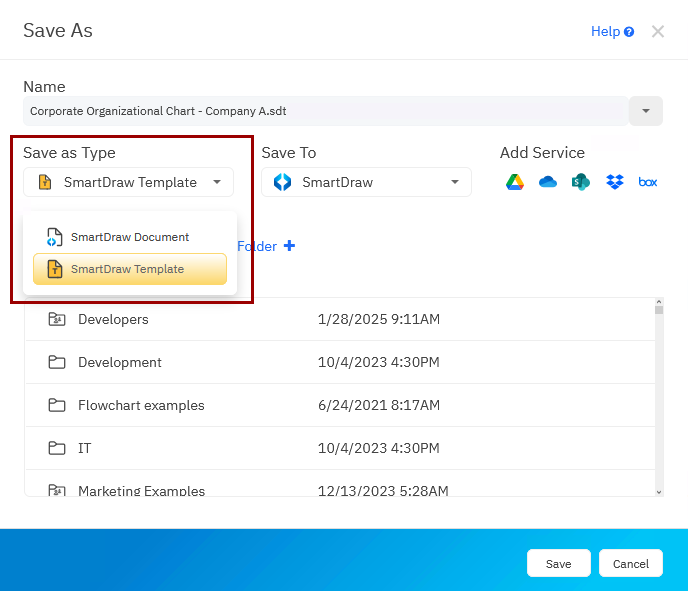Close the Save As dialog
The height and width of the screenshot is (591, 688).
pyautogui.click(x=657, y=32)
